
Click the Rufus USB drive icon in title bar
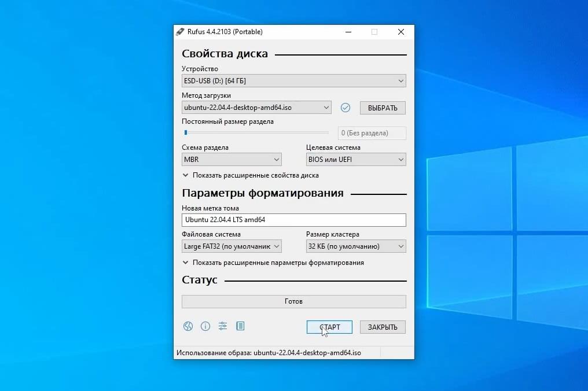pyautogui.click(x=180, y=31)
